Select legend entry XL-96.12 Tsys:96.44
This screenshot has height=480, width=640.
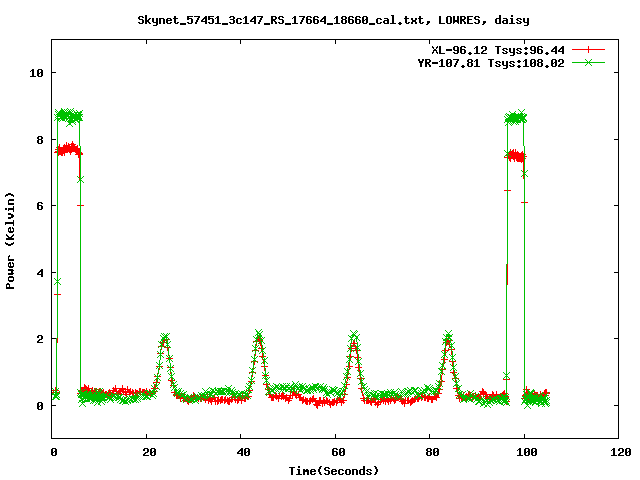498,50
